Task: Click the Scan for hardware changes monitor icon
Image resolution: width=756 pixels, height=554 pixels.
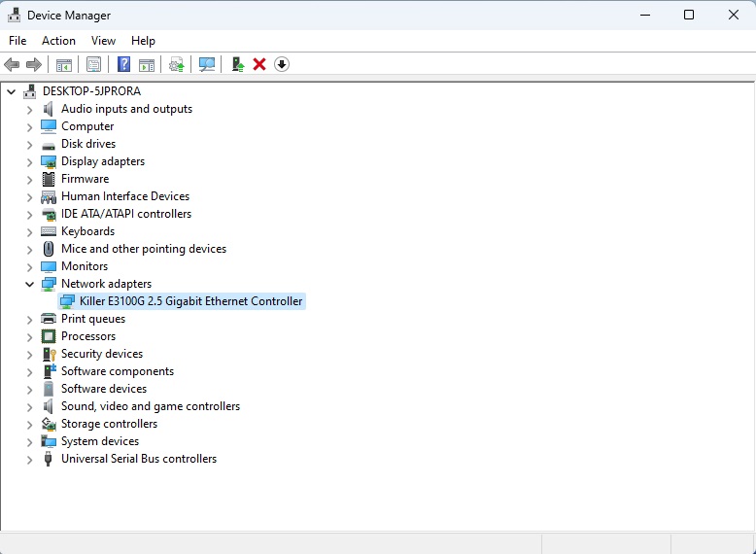Action: point(206,64)
